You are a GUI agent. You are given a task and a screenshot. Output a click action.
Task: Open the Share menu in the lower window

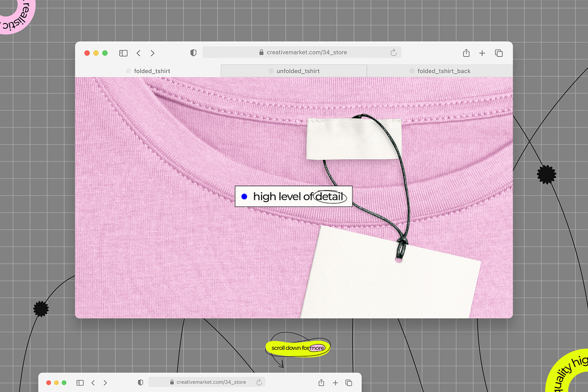(321, 382)
